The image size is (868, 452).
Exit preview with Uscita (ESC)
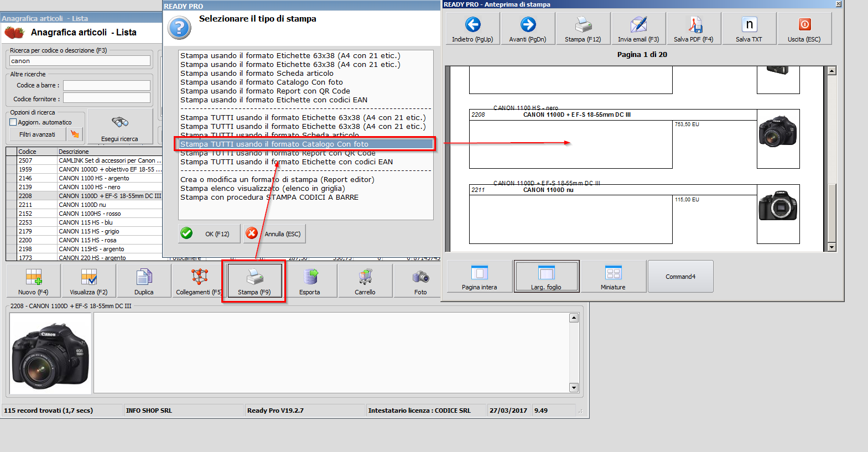pos(804,29)
